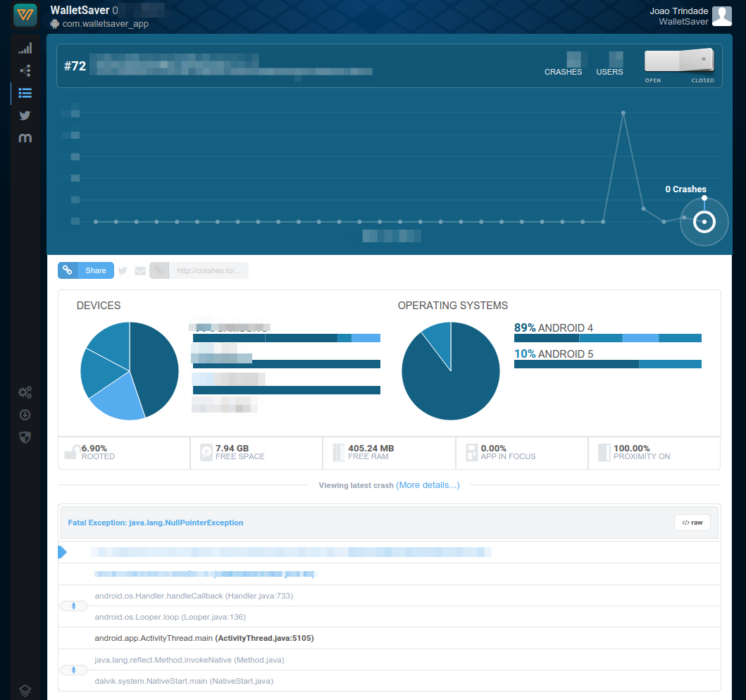Click the disk icon beside FREE SPACE

pos(206,452)
